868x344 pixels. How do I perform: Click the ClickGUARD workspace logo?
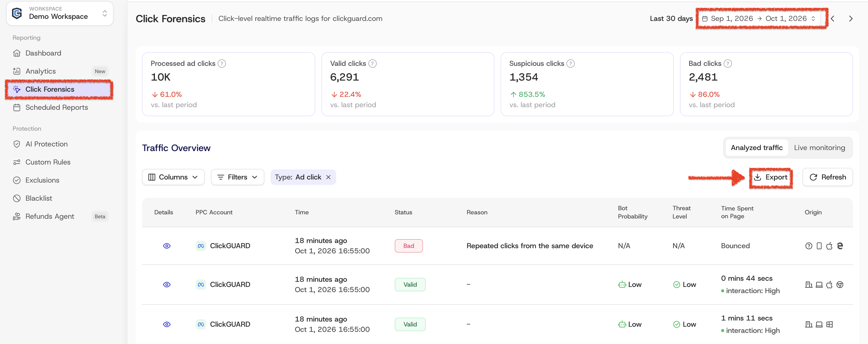17,13
